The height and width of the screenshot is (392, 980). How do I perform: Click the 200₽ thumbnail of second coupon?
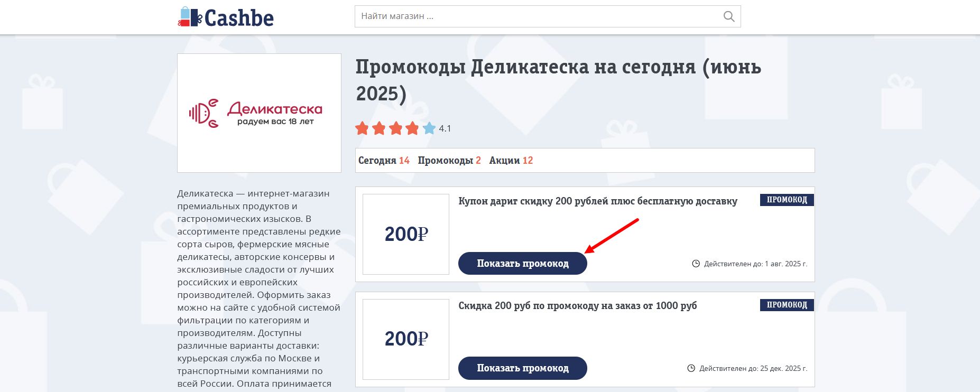(x=406, y=339)
